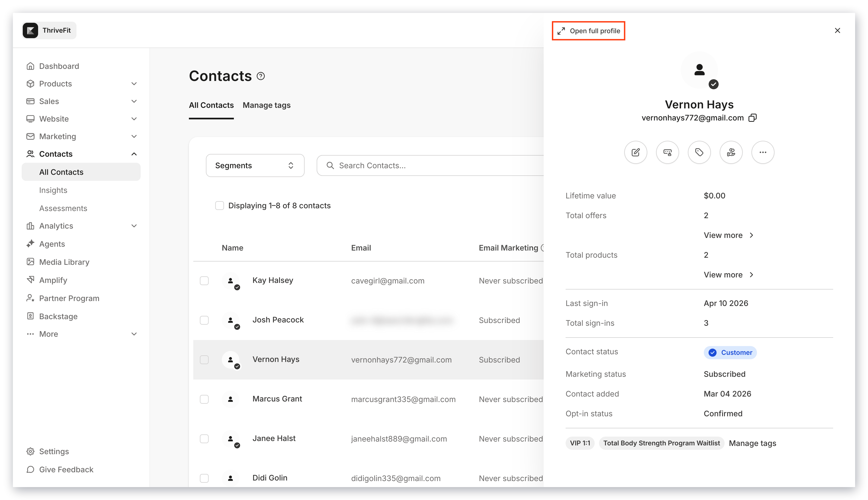This screenshot has height=500, width=868.
Task: Expand the Products menu chevron
Action: pos(134,84)
